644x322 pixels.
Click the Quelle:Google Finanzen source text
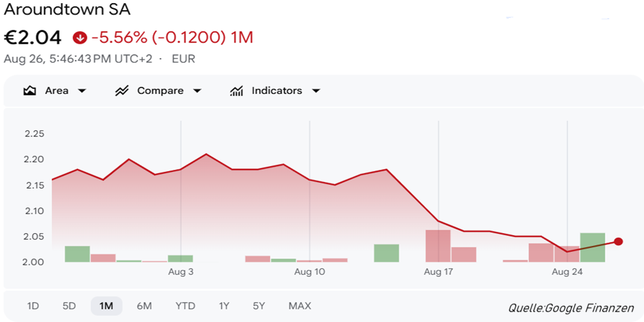point(571,308)
